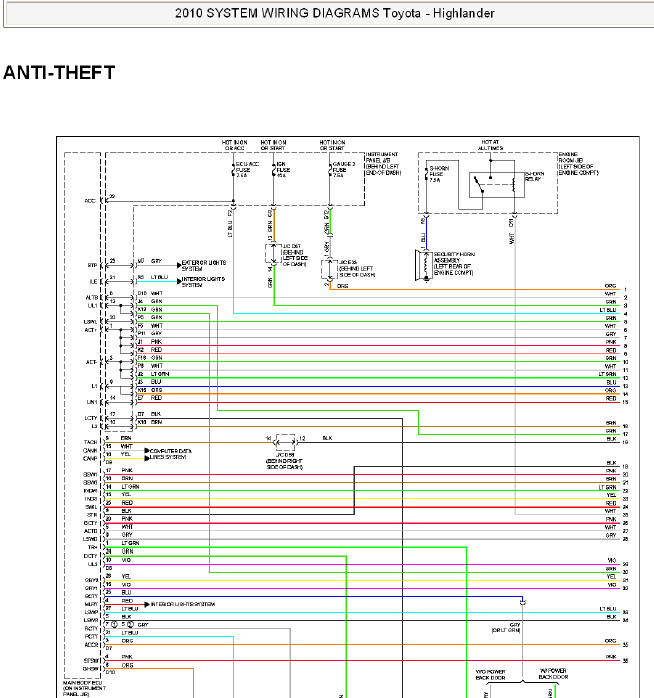The height and width of the screenshot is (698, 654).
Task: Click the IGN fuse label
Action: click(283, 170)
